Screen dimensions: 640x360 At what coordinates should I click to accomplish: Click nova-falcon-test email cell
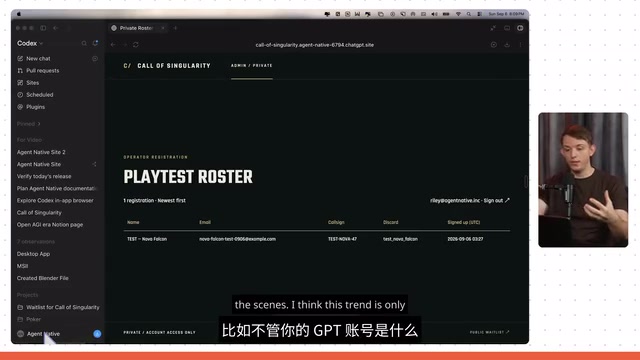point(238,239)
